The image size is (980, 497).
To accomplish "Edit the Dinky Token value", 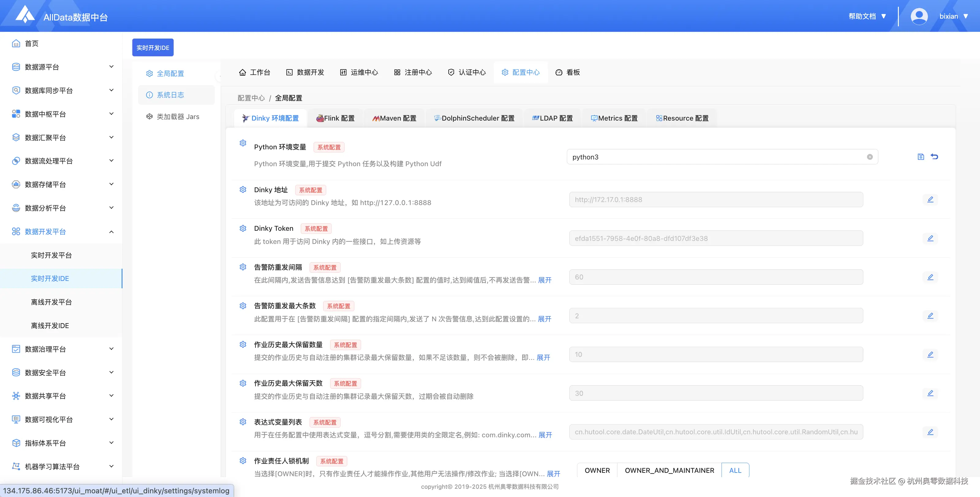I will click(931, 238).
